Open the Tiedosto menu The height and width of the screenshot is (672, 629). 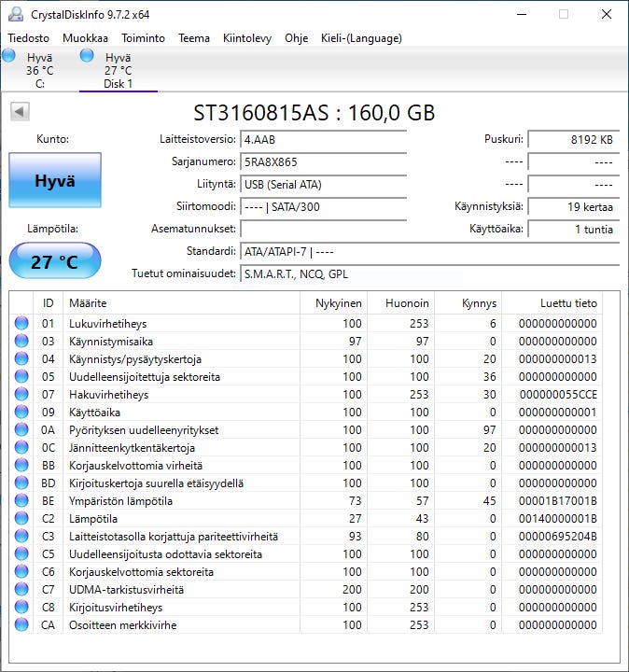click(x=28, y=38)
